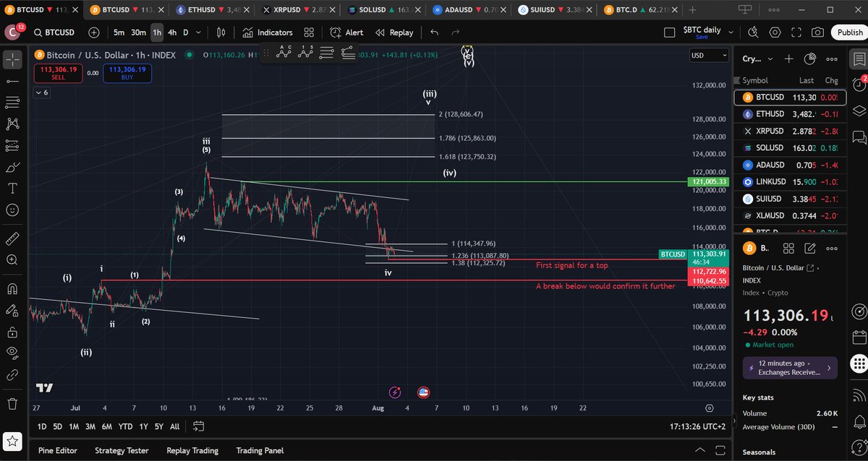Open the USD currency dropdown

pos(709,56)
